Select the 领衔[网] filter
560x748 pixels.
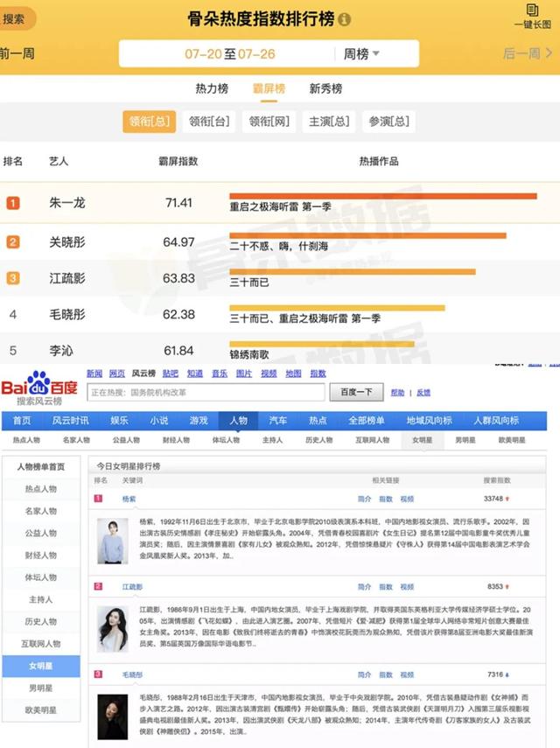269,122
